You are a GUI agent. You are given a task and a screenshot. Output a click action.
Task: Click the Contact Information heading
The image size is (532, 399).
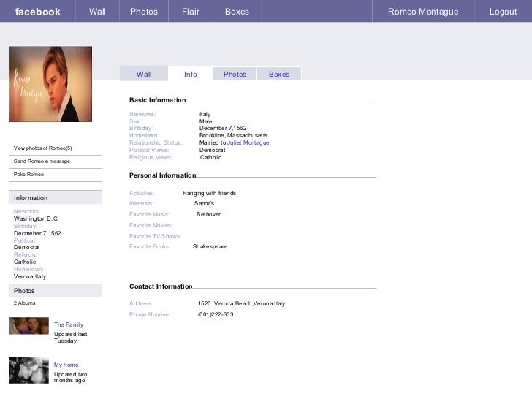pyautogui.click(x=161, y=286)
